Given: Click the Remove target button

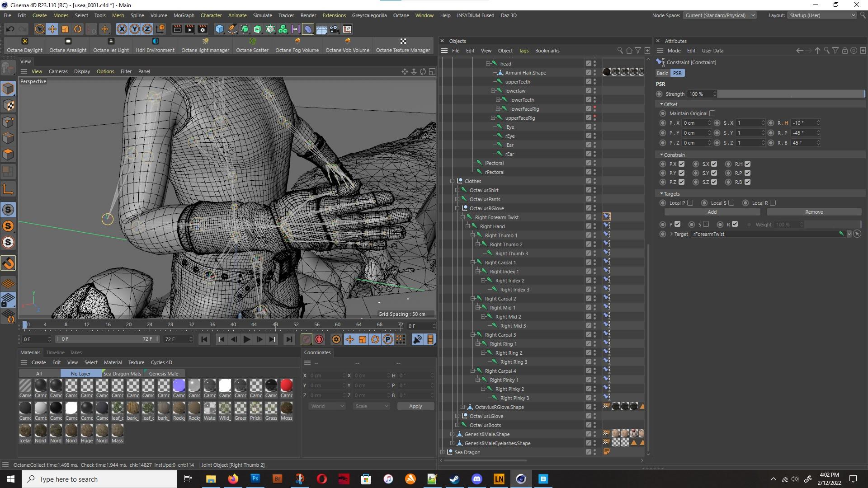Looking at the screenshot, I should point(814,212).
